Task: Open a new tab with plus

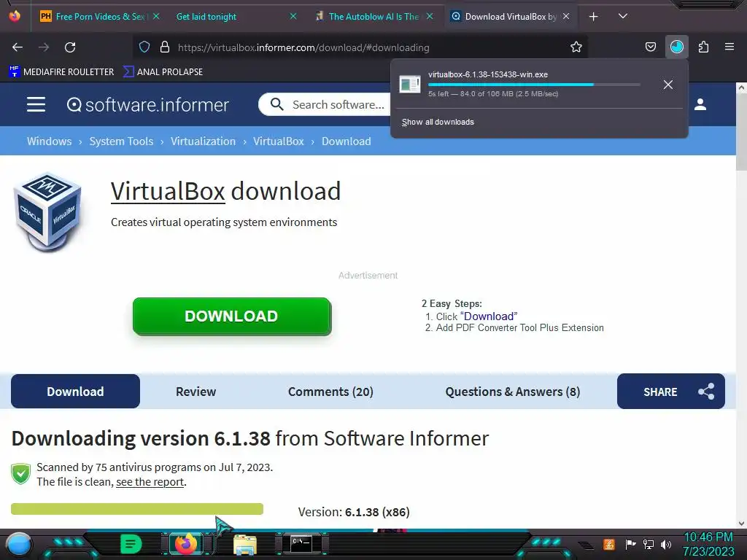Action: pos(593,17)
